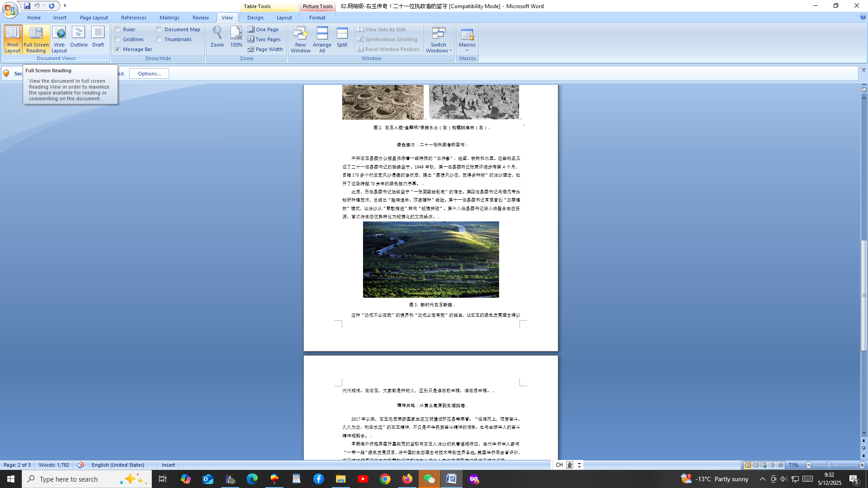Switch to the Page Layout tab
The height and width of the screenshot is (488, 868).
[x=94, y=18]
